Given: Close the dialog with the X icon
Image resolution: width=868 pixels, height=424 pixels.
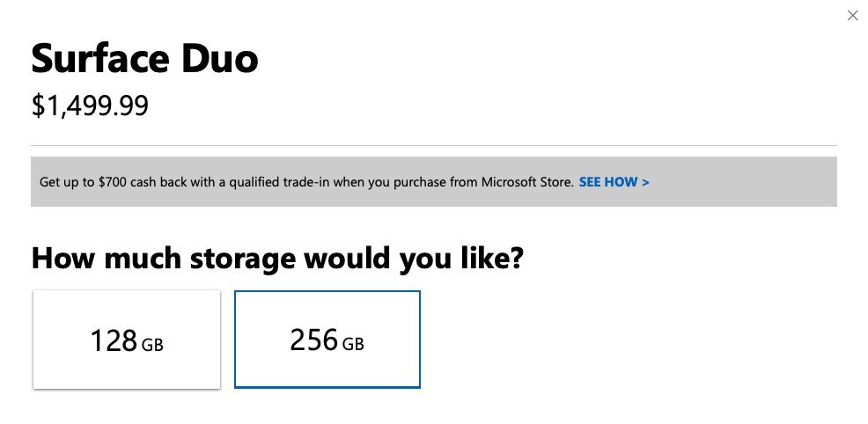Looking at the screenshot, I should (852, 16).
